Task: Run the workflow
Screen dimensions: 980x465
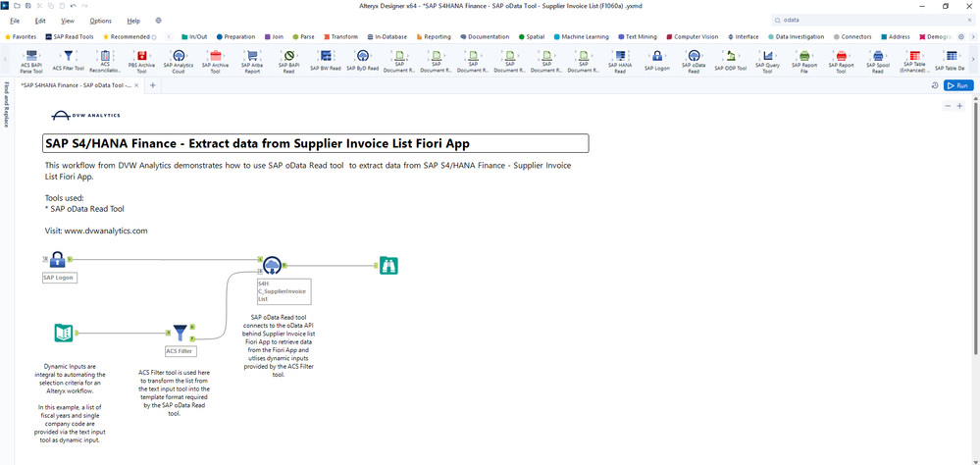Action: click(958, 85)
